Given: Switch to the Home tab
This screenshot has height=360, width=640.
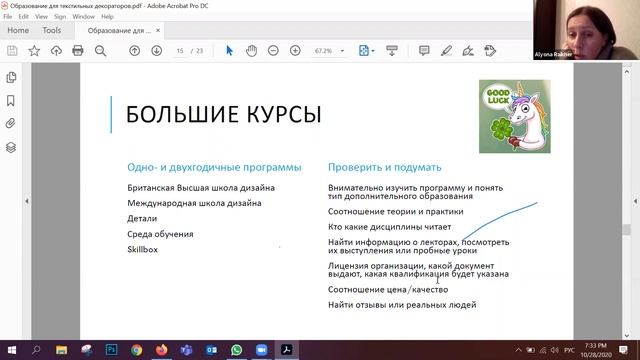Looking at the screenshot, I should point(18,31).
